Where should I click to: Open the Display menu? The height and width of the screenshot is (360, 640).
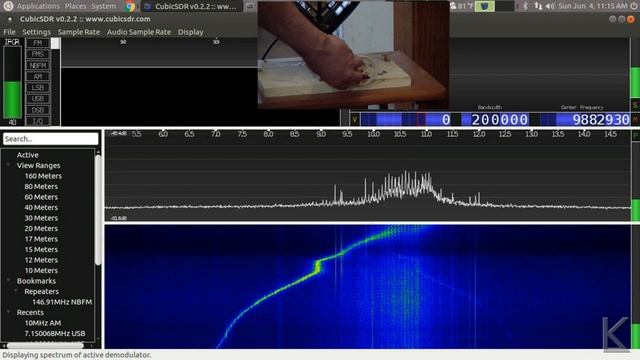(x=190, y=32)
